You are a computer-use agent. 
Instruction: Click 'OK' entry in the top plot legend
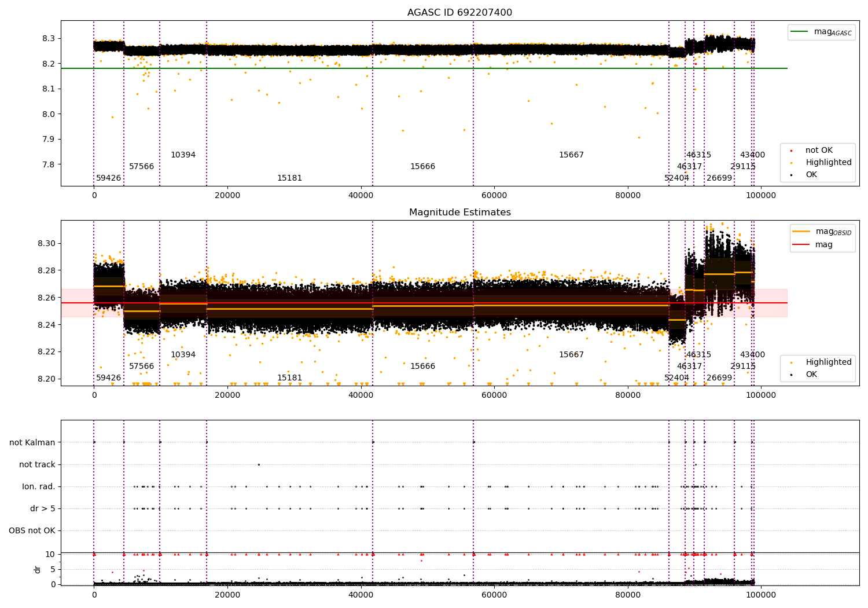(811, 175)
